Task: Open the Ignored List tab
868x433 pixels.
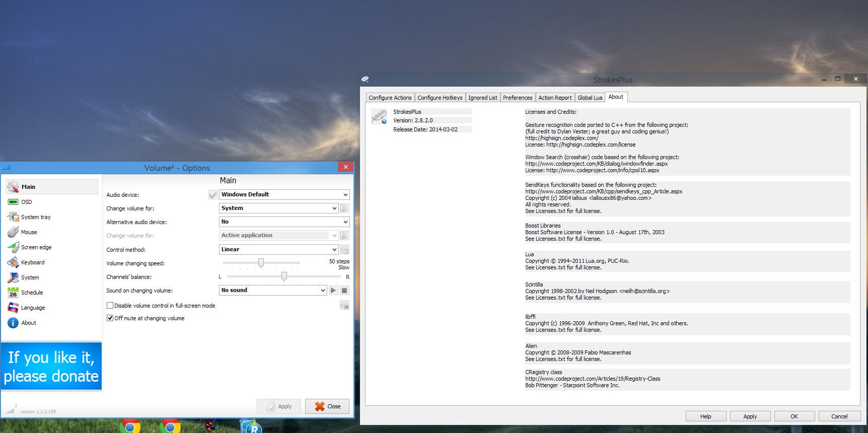Action: pyautogui.click(x=483, y=98)
